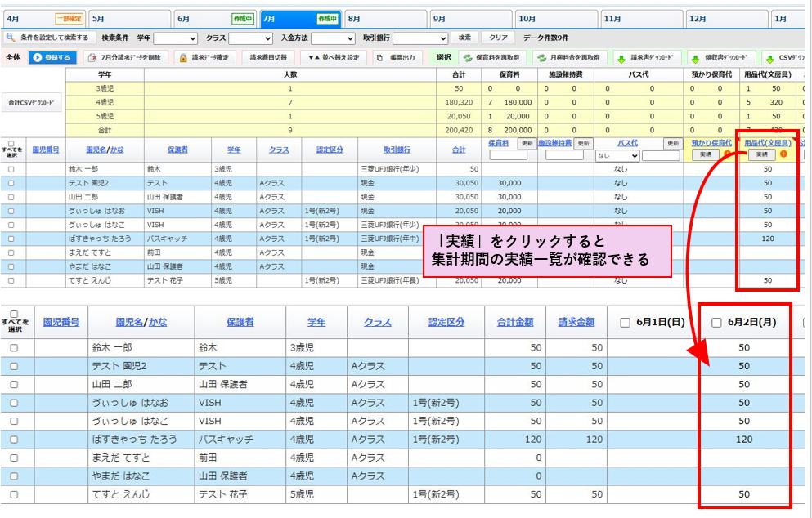The width and height of the screenshot is (812, 518).
Task: Expand the 入金方法 dropdown
Action: 333,38
